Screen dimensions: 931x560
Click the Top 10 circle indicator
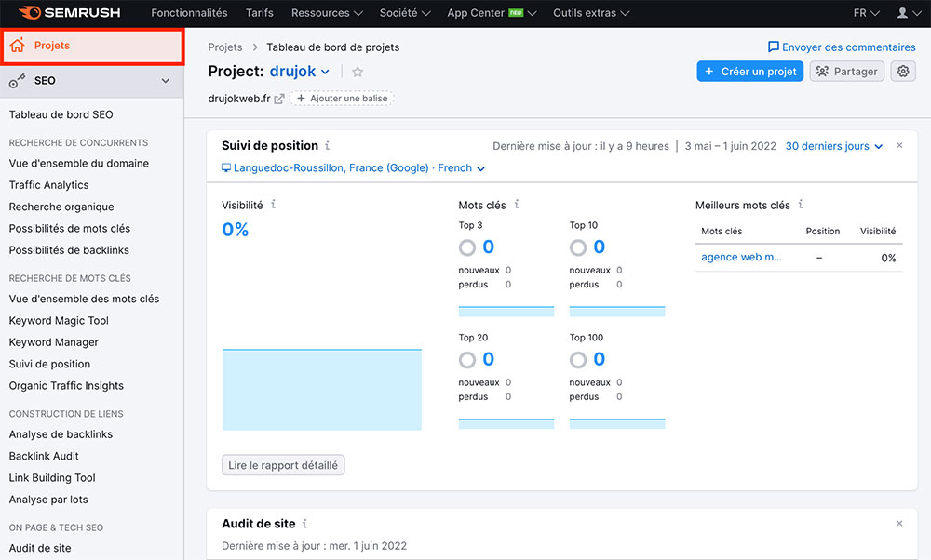point(578,247)
